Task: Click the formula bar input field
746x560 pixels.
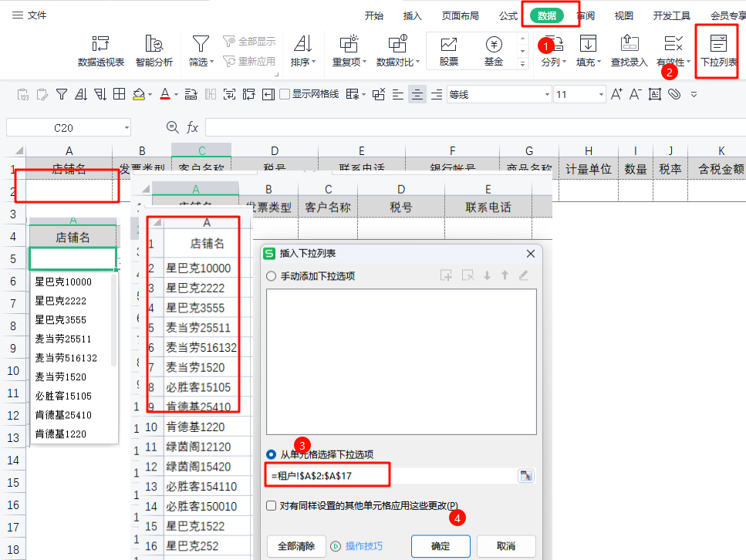Action: coord(476,127)
